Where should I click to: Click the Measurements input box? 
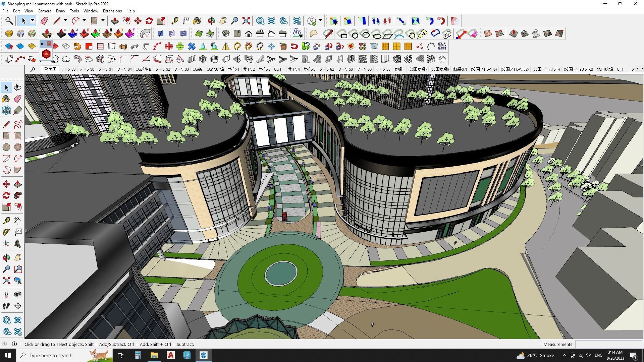pos(608,344)
